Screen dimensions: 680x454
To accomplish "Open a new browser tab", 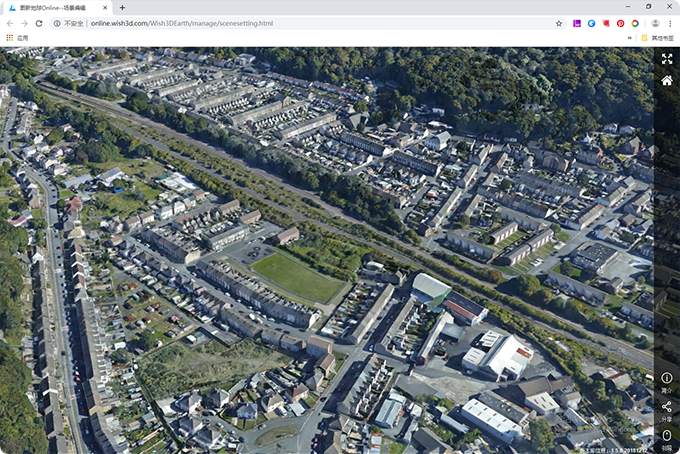I will click(122, 8).
